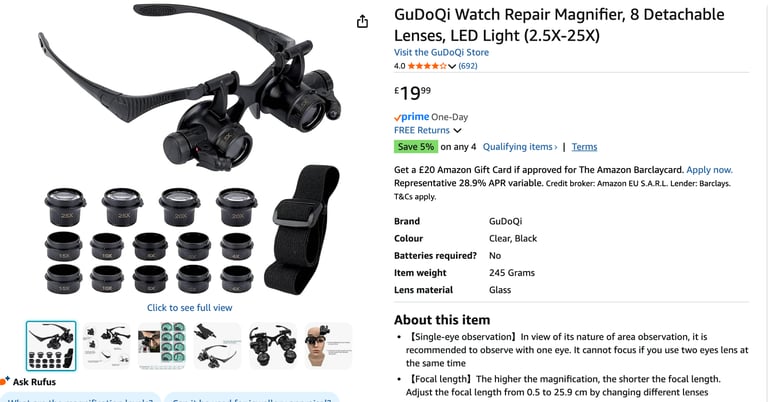Select the third thumbnail with magnification examples

pos(162,346)
